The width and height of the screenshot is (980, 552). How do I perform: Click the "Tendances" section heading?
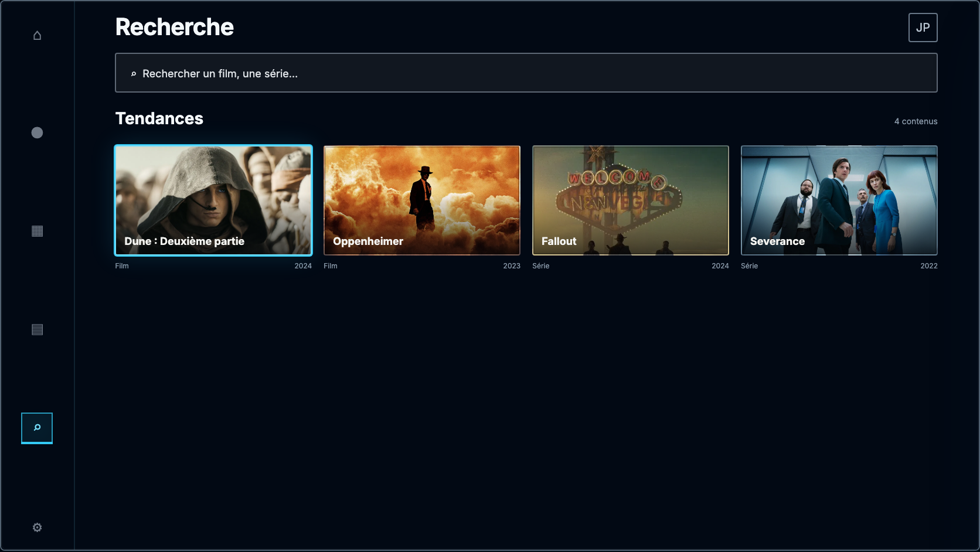pyautogui.click(x=159, y=118)
